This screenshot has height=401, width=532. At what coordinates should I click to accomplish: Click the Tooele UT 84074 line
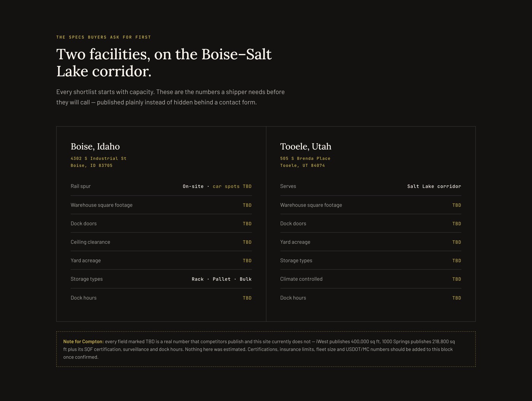click(302, 165)
